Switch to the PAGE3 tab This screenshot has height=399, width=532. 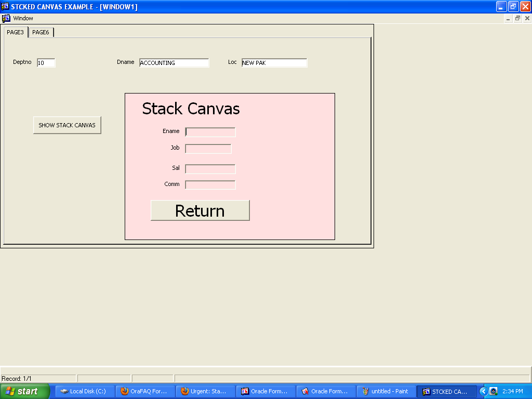coord(15,32)
